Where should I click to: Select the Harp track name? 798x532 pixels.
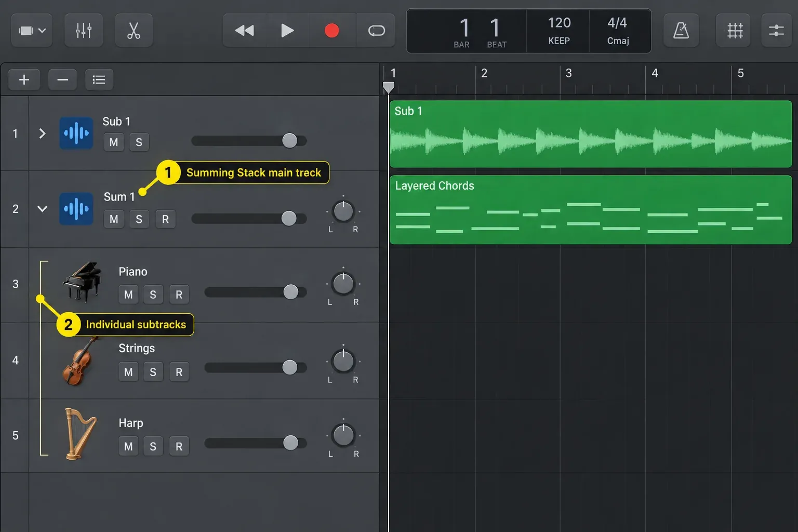[x=131, y=423]
